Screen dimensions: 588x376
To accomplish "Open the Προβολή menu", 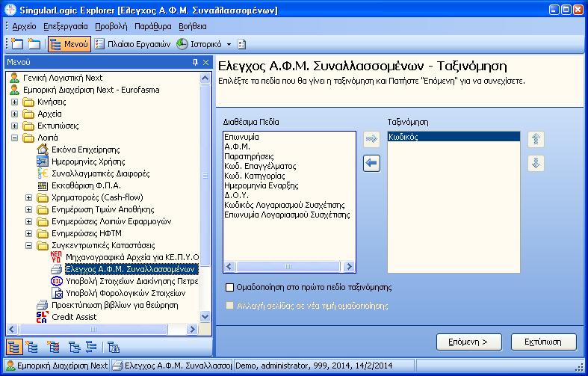I will [111, 26].
